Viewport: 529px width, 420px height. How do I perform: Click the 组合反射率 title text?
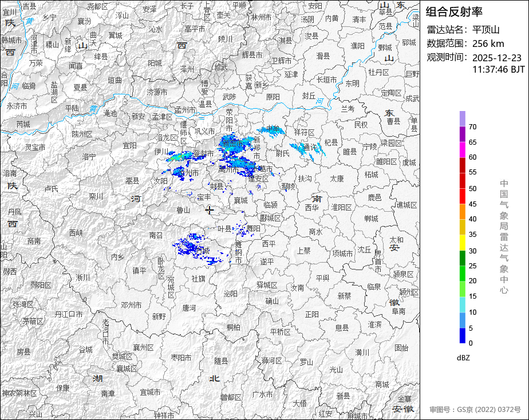454,12
